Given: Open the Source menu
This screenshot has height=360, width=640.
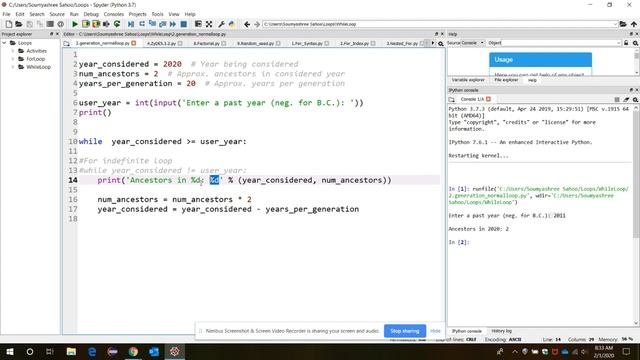Looking at the screenshot, I should pyautogui.click(x=57, y=14).
